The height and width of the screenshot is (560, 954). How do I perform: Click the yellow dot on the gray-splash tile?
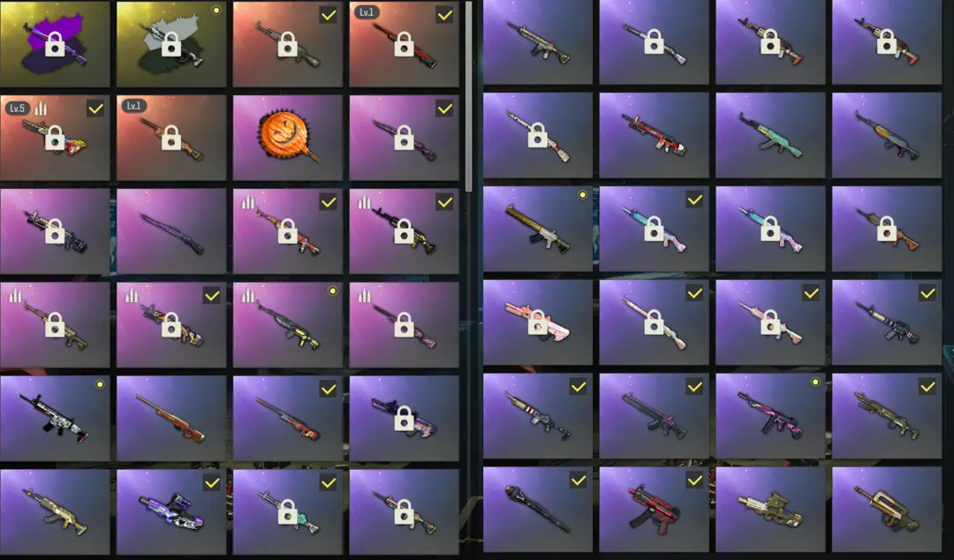(x=216, y=11)
